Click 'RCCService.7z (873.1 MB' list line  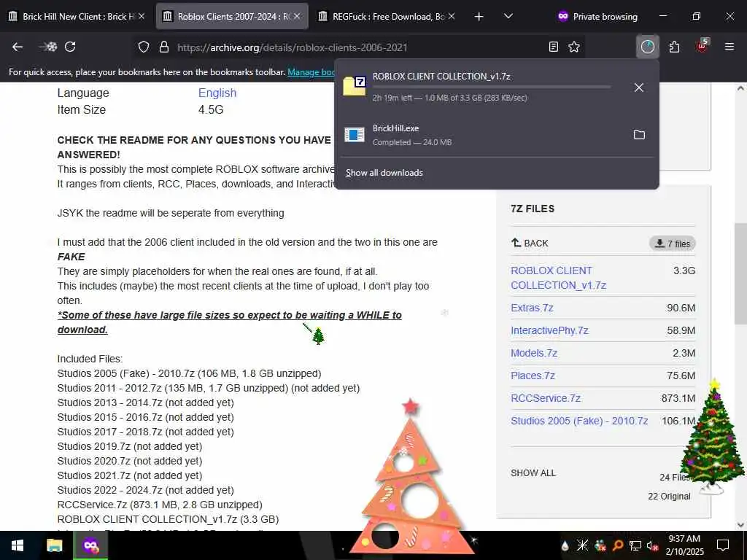click(x=160, y=505)
